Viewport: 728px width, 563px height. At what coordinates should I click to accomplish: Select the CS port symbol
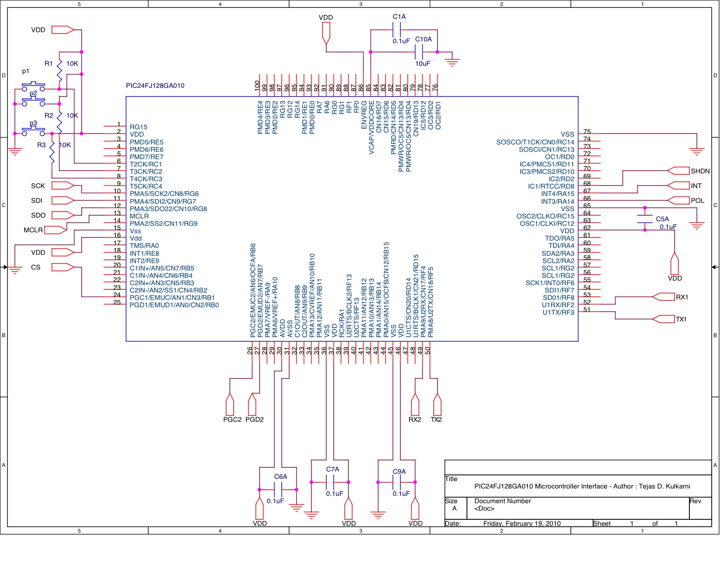point(63,267)
